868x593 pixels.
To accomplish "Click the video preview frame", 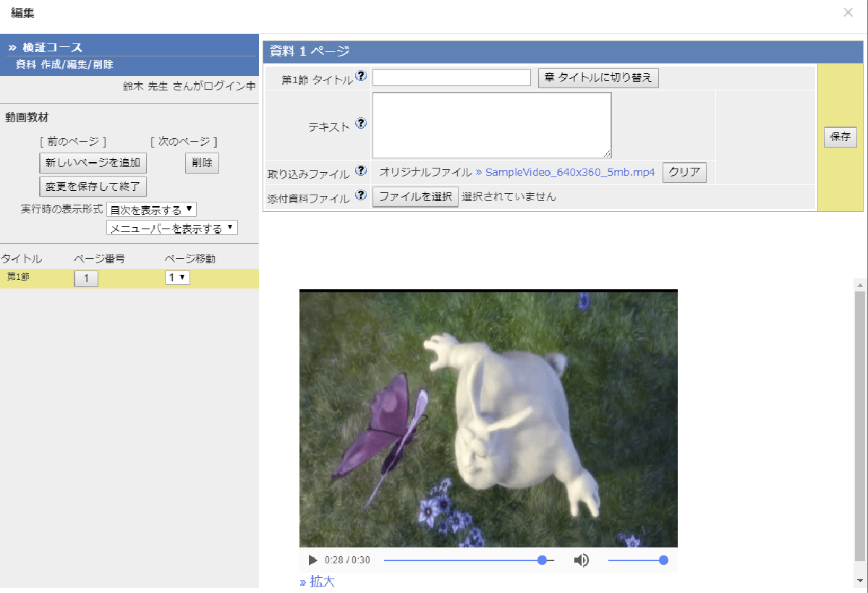I will point(488,419).
